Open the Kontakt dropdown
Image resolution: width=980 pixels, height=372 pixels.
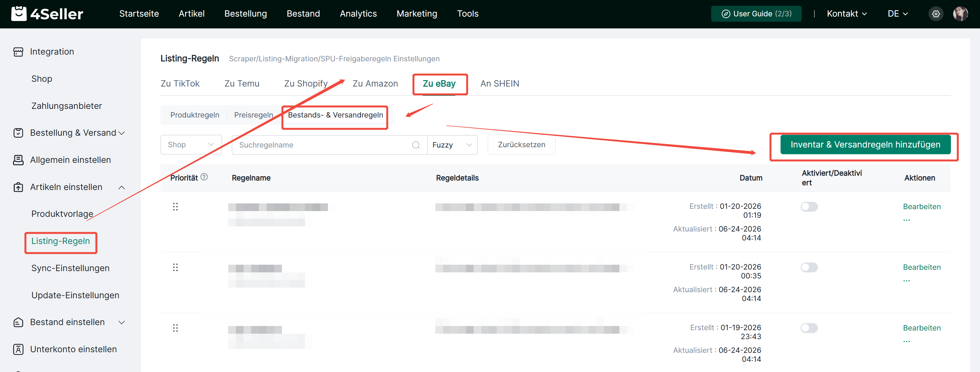point(847,14)
